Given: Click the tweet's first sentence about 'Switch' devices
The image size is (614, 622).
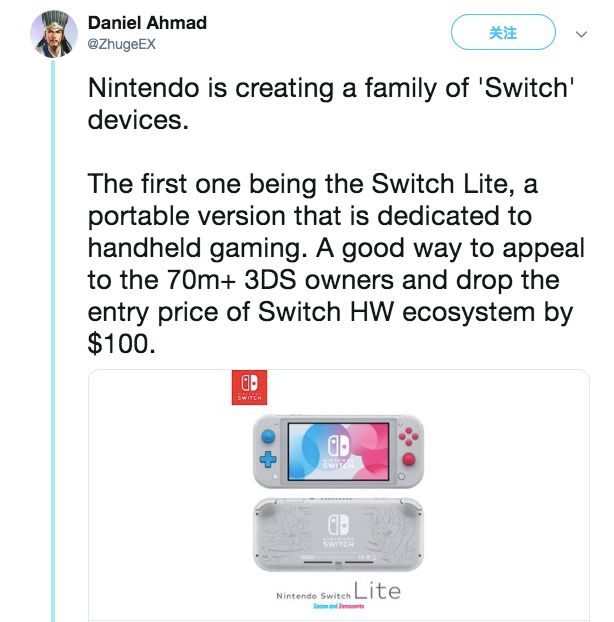Looking at the screenshot, I should [331, 104].
